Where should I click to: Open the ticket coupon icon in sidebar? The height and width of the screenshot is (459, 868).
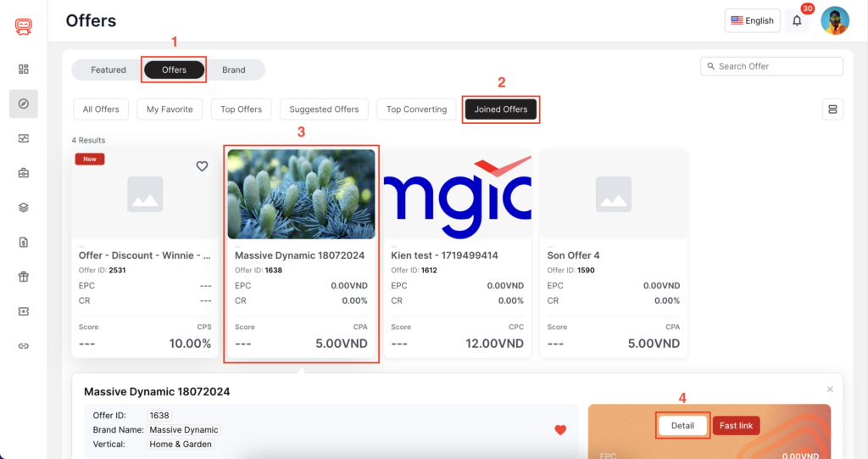23,311
